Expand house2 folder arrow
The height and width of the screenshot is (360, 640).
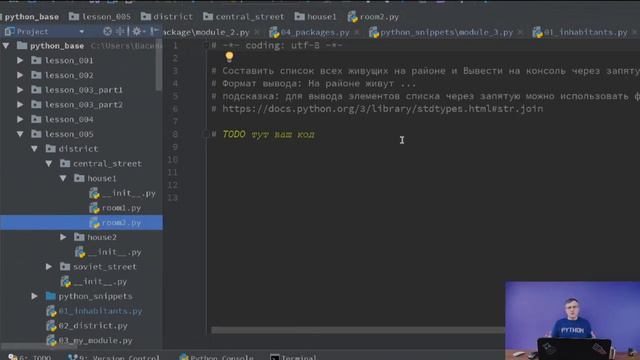pyautogui.click(x=63, y=237)
